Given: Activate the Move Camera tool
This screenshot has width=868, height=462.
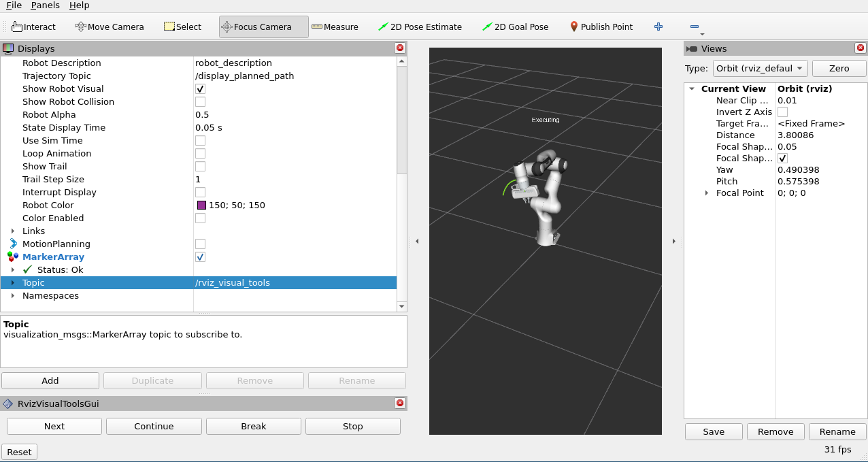Looking at the screenshot, I should point(110,27).
